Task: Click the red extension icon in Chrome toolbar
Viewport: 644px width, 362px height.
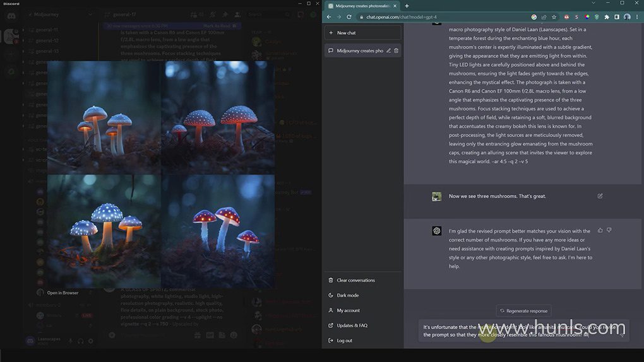Action: pyautogui.click(x=566, y=17)
